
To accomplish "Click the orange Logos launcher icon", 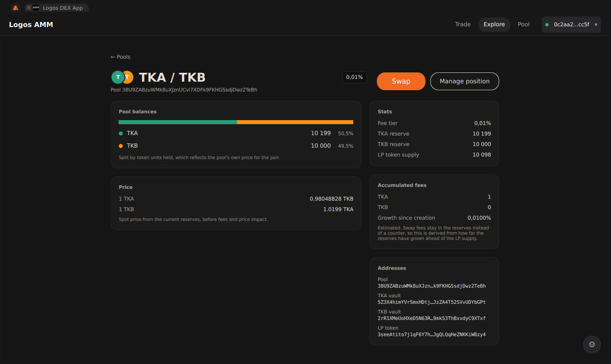I will (x=15, y=8).
